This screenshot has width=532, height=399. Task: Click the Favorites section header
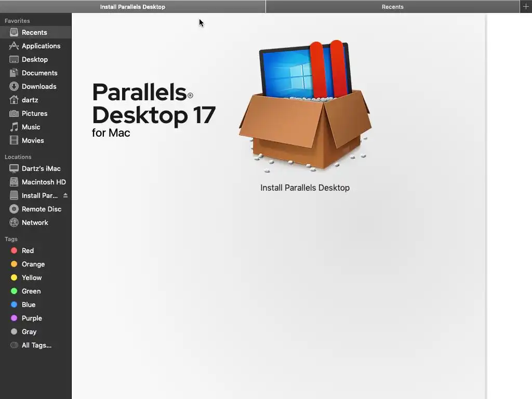17,21
